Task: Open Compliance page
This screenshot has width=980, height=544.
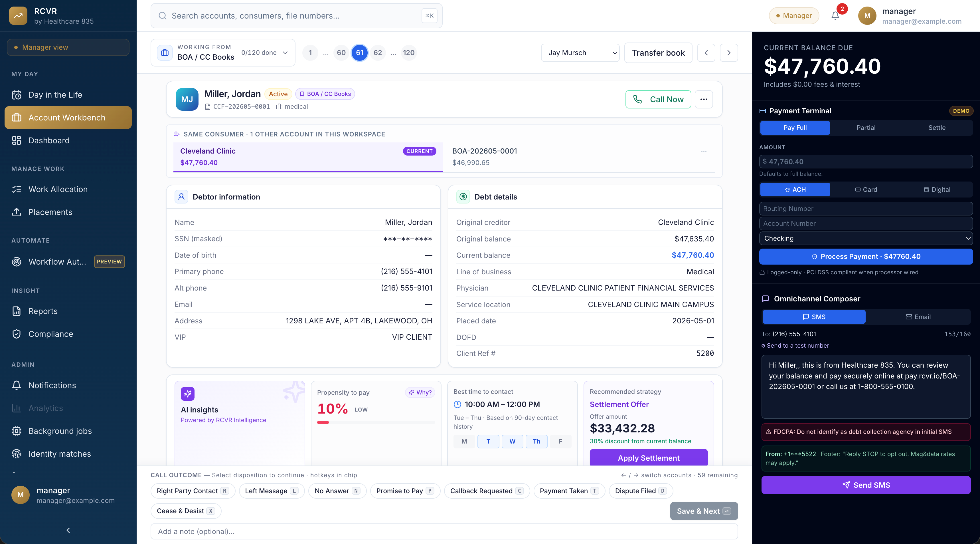Action: [68, 334]
